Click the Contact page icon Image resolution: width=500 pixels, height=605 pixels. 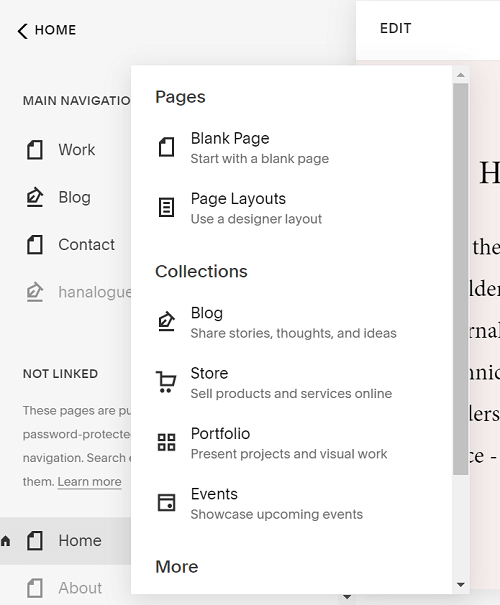click(x=35, y=245)
